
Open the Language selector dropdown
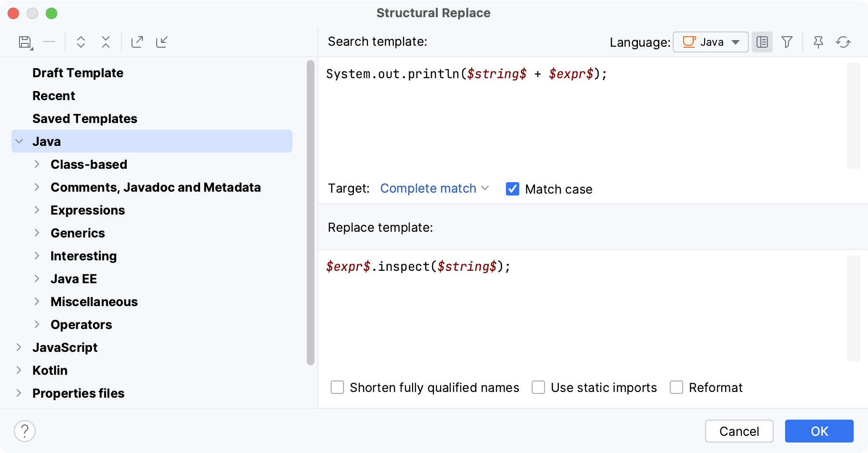[x=710, y=42]
